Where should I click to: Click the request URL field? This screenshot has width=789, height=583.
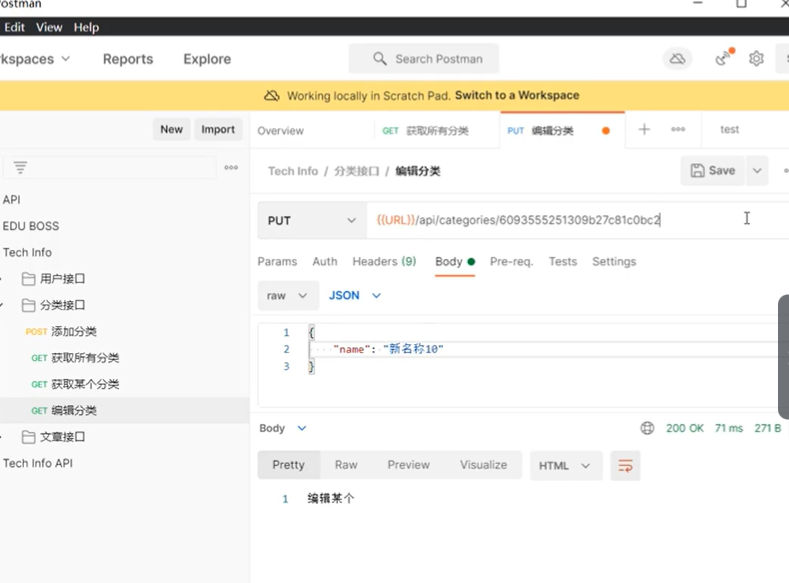[x=578, y=220]
